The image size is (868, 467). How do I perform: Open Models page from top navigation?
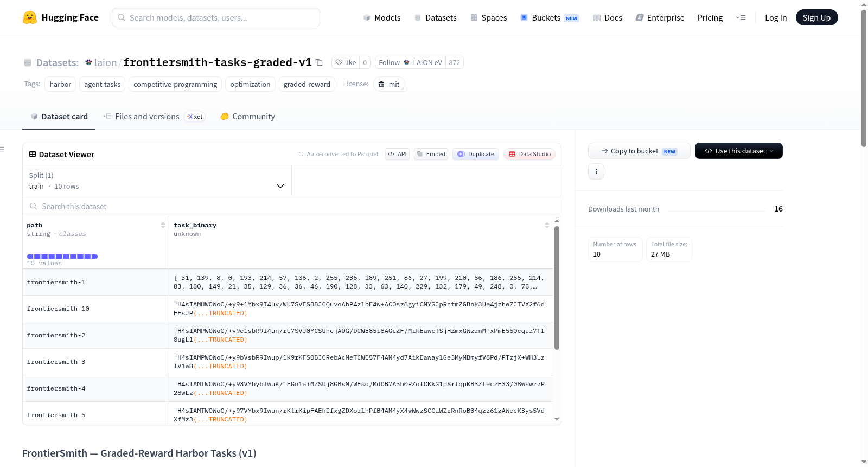382,17
